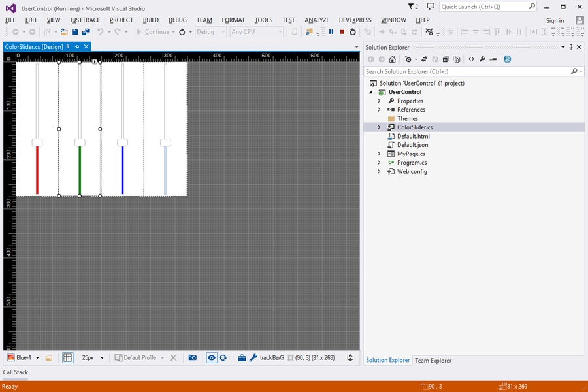
Task: Toggle the grid display button
Action: (x=67, y=358)
